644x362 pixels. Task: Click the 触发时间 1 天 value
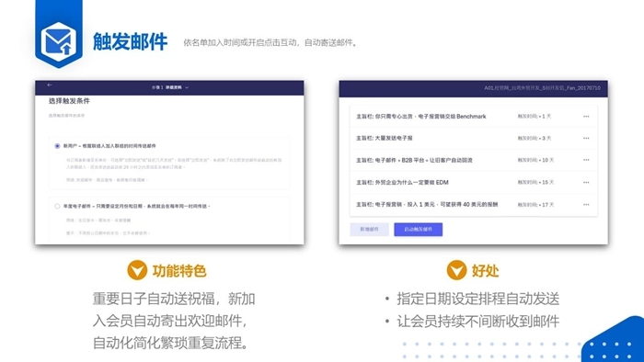click(x=534, y=117)
